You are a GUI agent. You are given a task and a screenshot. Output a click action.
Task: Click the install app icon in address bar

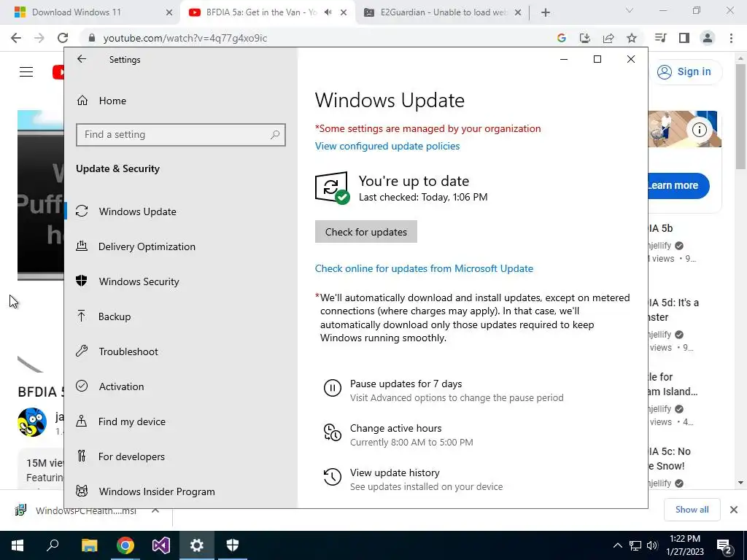click(584, 38)
